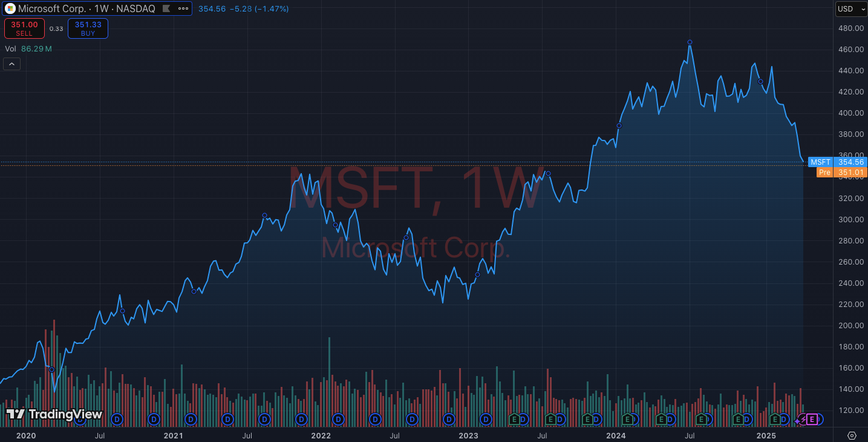This screenshot has width=868, height=442.
Task: Click dividend D marker directly right of TradingView logo
Action: coord(117,418)
